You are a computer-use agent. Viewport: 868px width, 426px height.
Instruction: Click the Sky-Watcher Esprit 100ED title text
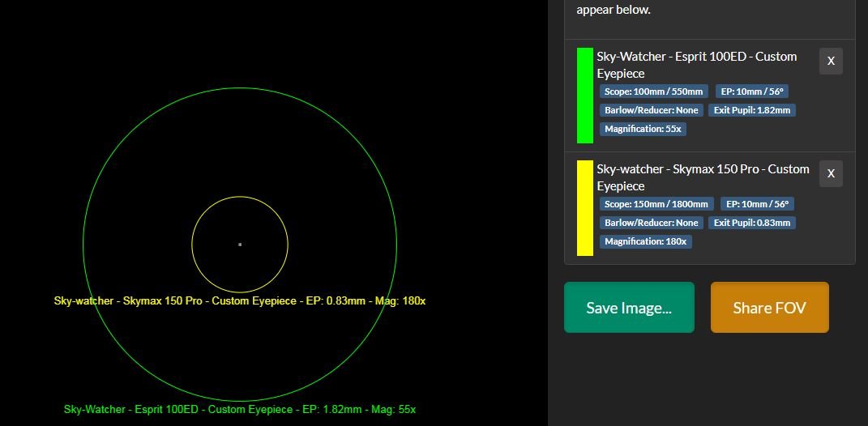(697, 65)
